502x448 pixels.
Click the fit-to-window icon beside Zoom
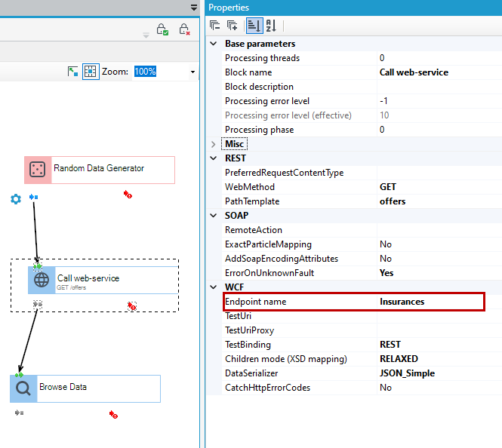click(72, 72)
